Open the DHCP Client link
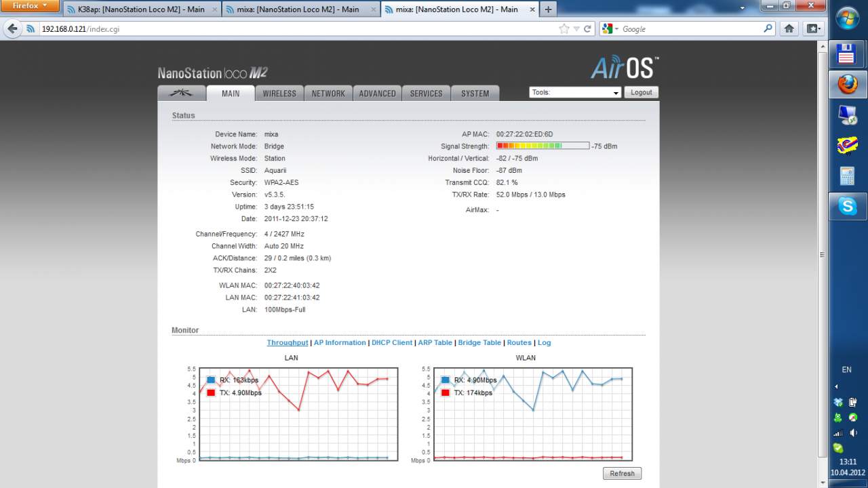The image size is (868, 488). [392, 343]
